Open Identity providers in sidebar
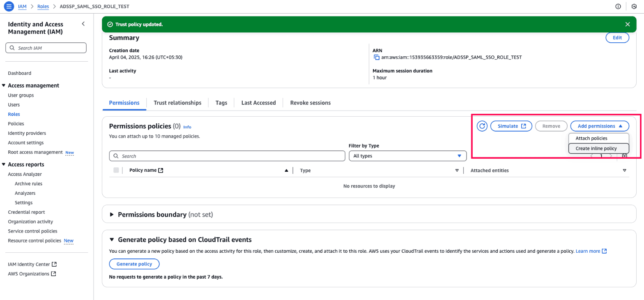 point(27,133)
